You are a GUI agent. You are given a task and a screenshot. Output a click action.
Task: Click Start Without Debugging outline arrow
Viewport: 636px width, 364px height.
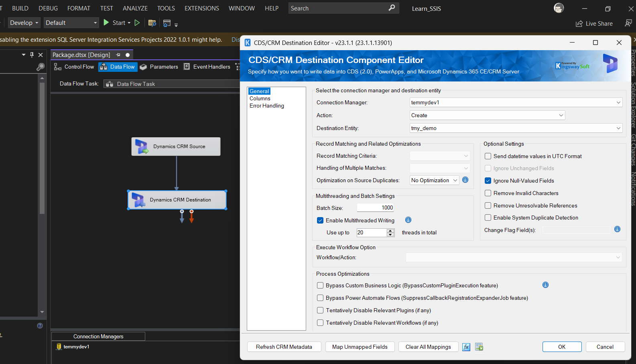coord(137,23)
